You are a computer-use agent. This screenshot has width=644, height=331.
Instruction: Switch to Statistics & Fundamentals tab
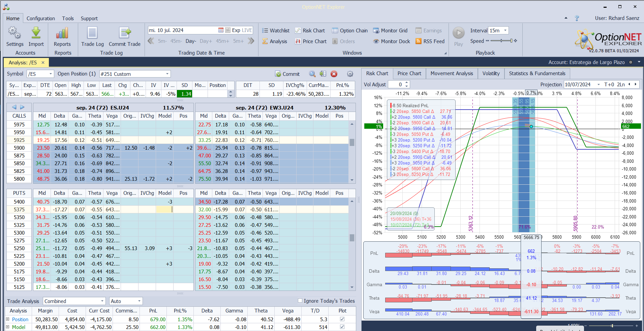click(x=537, y=73)
